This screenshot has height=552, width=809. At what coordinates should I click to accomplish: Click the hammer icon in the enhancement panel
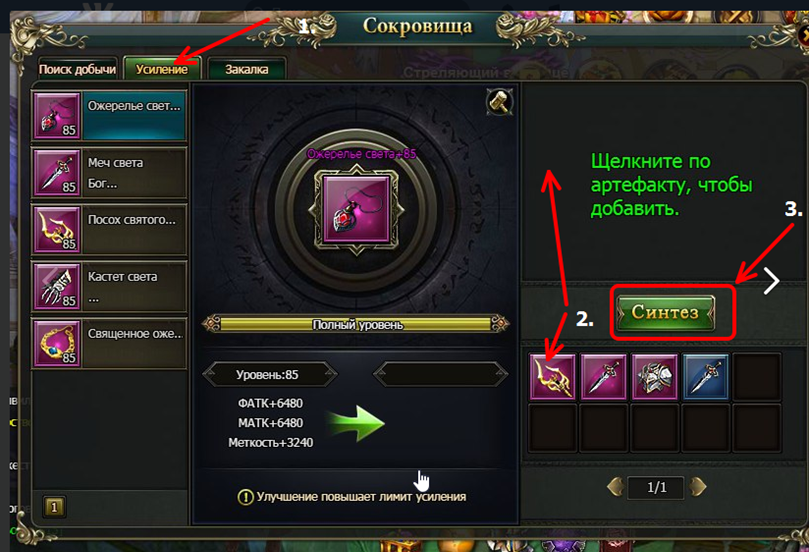click(x=499, y=102)
